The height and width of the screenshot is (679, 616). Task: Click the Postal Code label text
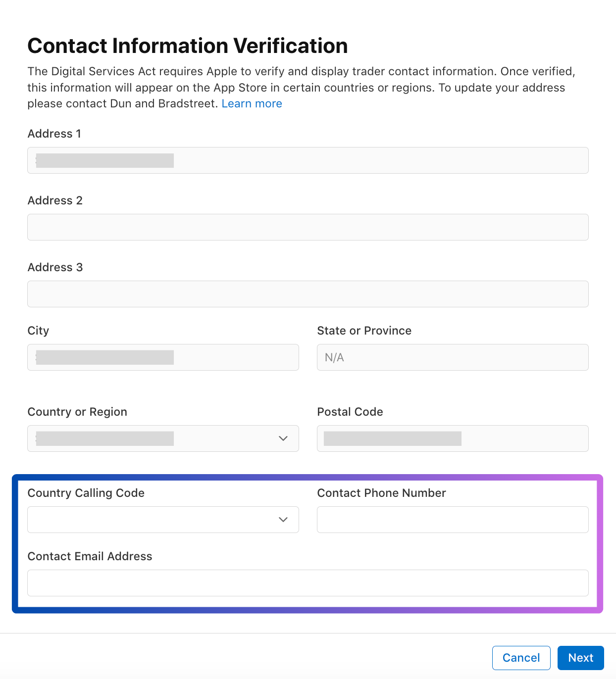pyautogui.click(x=350, y=412)
